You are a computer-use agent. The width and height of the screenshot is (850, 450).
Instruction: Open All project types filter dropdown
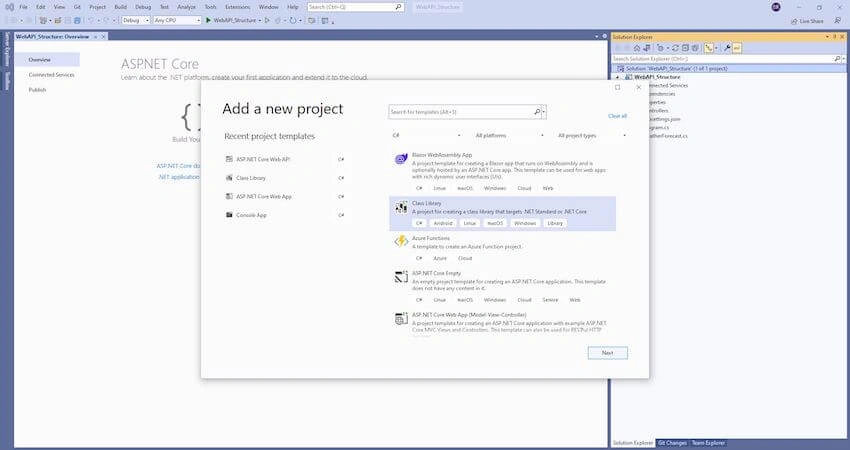(591, 136)
